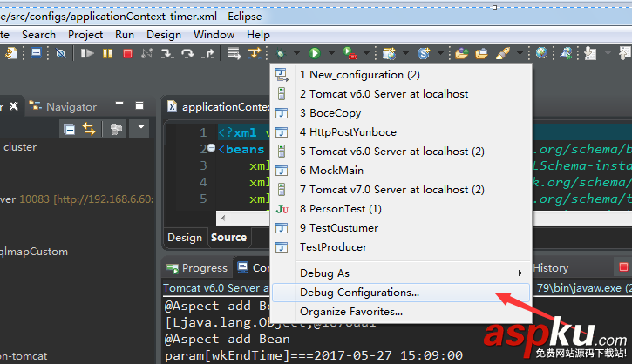Screen dimensions: 632x364
Task: Click the Debug bug toolbar icon
Action: (x=280, y=53)
